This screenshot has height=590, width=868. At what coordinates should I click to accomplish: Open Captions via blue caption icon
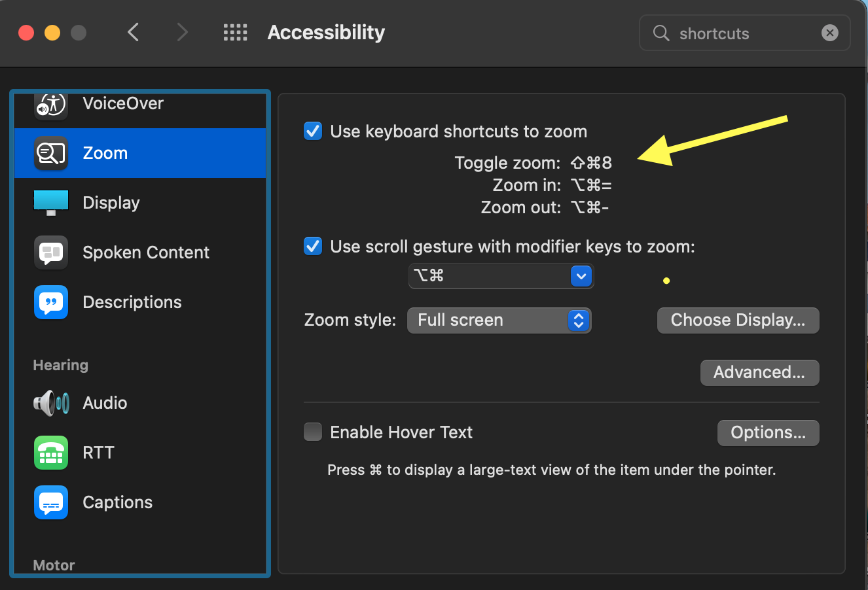point(51,502)
